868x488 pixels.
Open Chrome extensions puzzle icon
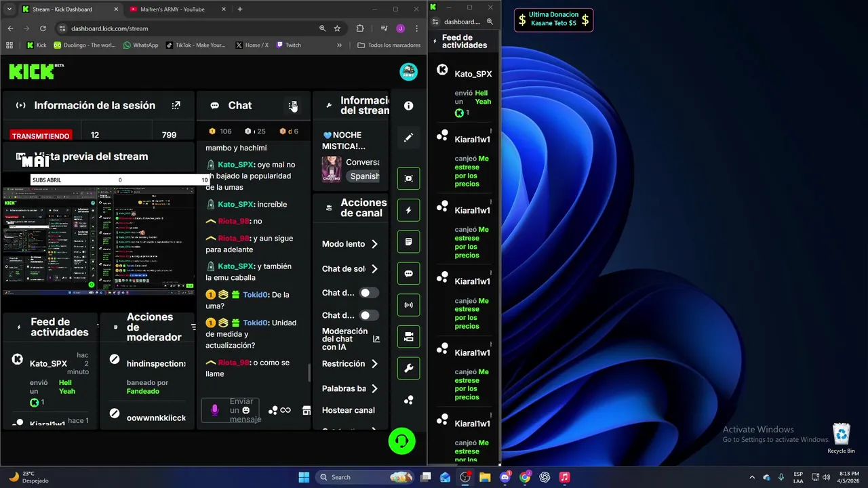pos(360,28)
